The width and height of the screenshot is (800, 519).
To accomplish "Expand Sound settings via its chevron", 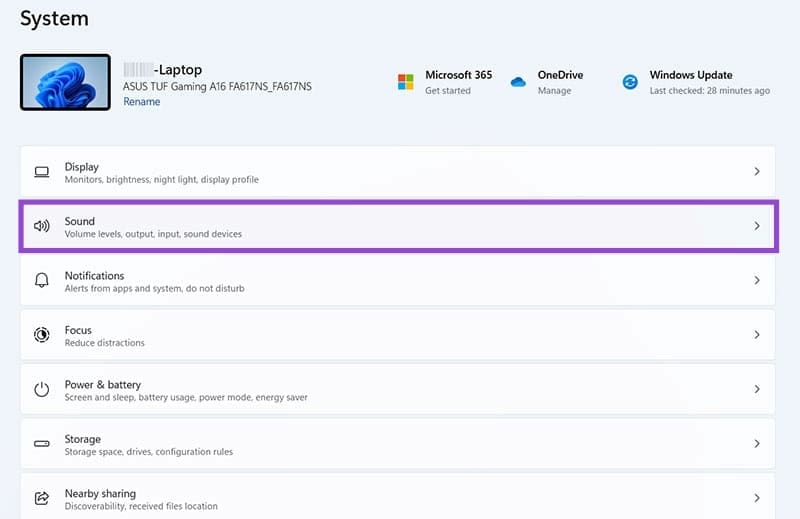I will (x=757, y=226).
